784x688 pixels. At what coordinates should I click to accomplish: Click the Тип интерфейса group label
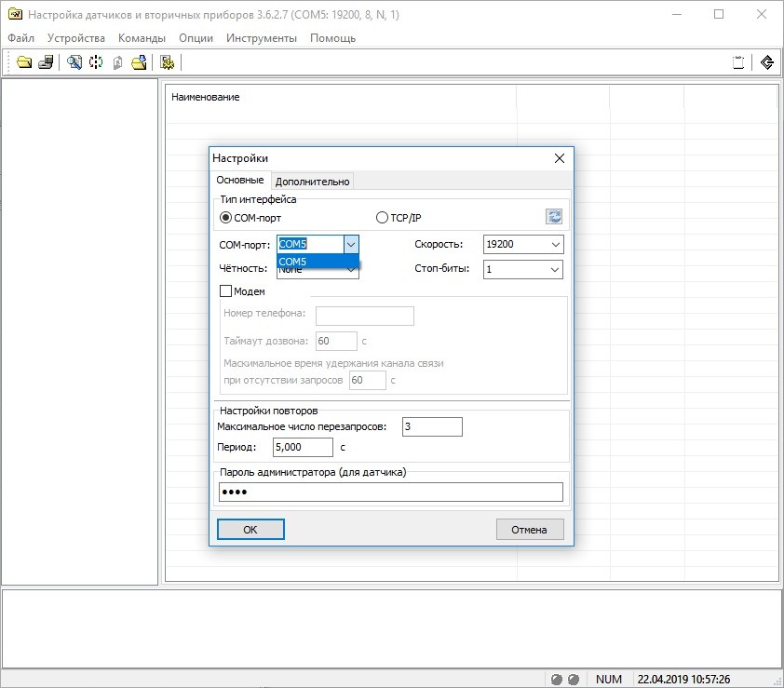pyautogui.click(x=258, y=199)
